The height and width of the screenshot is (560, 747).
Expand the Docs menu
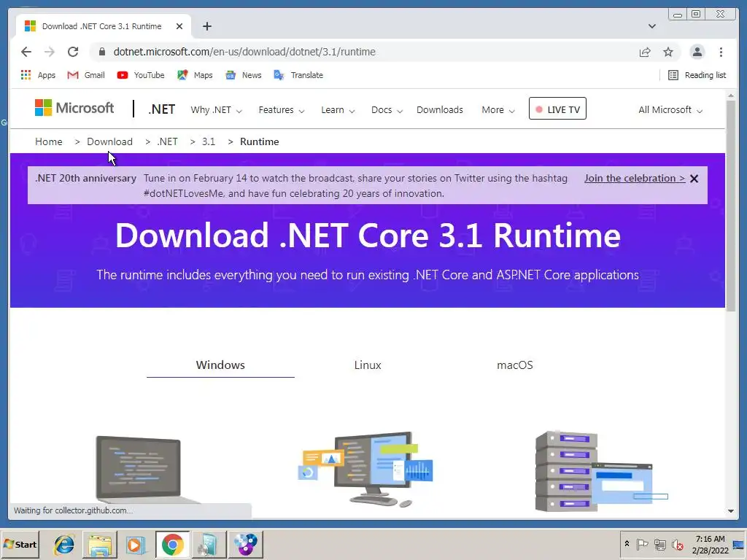(x=387, y=110)
